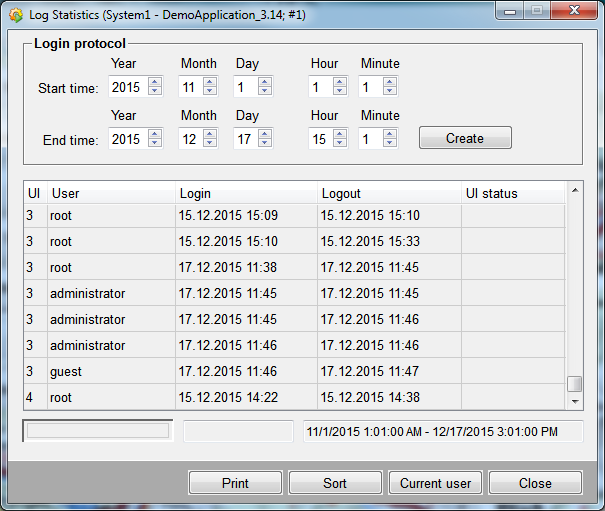
Task: Click the User column header
Action: pyautogui.click(x=110, y=193)
